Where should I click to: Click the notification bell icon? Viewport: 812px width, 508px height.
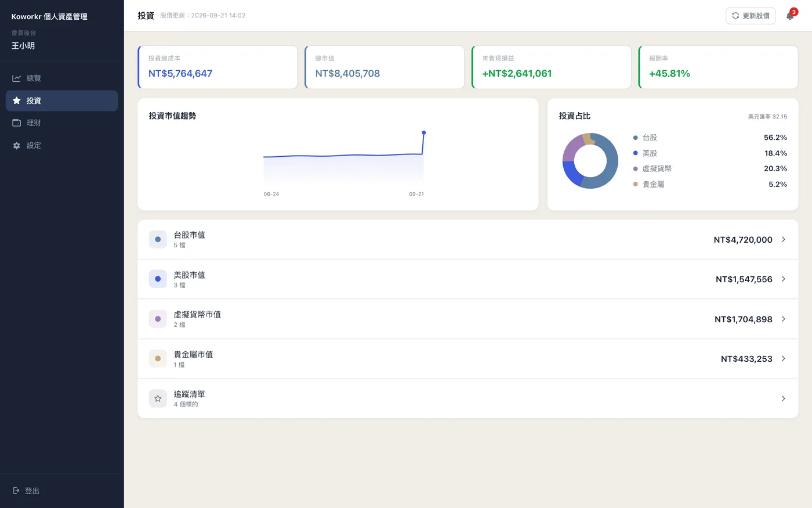pos(790,16)
